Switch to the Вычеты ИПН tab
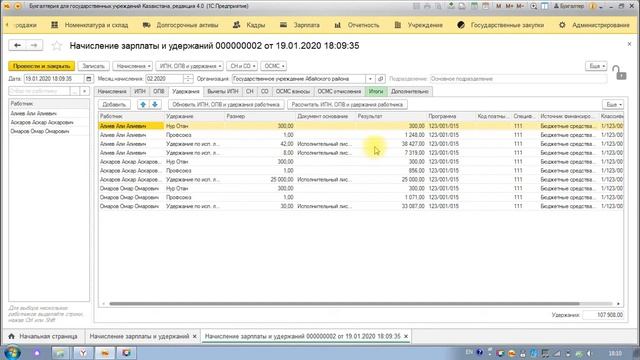This screenshot has width=640, height=360. tap(222, 91)
